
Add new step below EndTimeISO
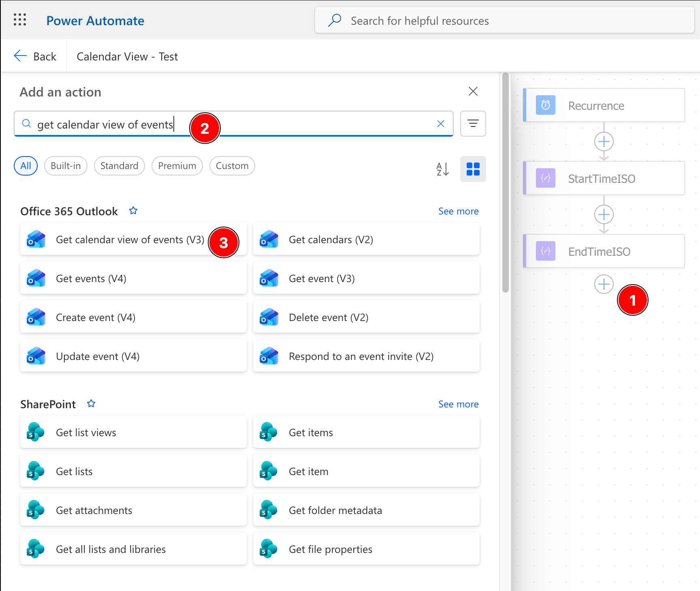(x=604, y=284)
